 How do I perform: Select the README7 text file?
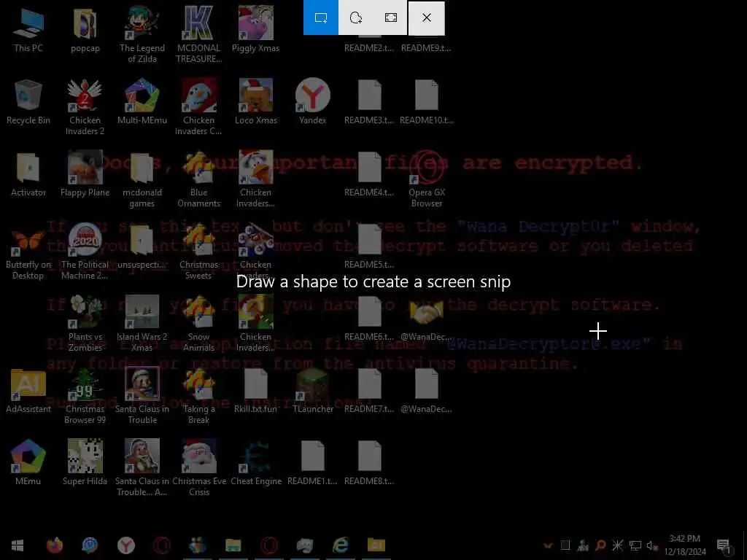click(369, 391)
